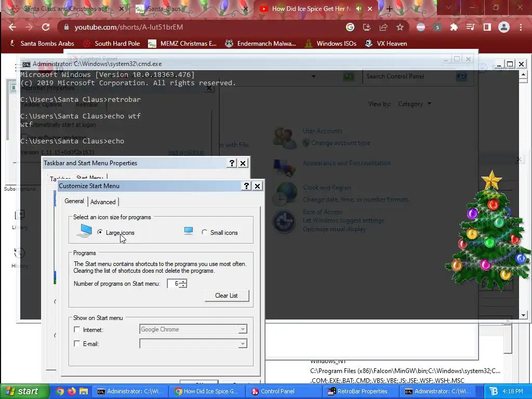
Task: Click Clear List button
Action: click(227, 296)
